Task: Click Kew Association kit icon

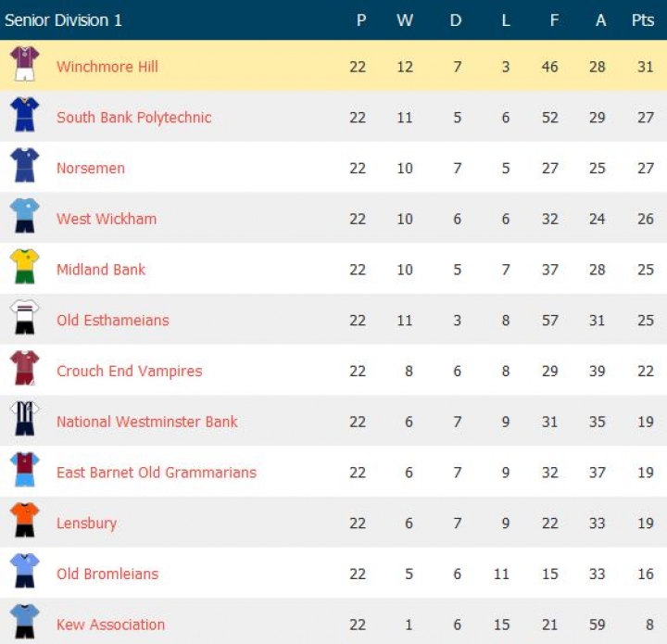Action: click(24, 622)
